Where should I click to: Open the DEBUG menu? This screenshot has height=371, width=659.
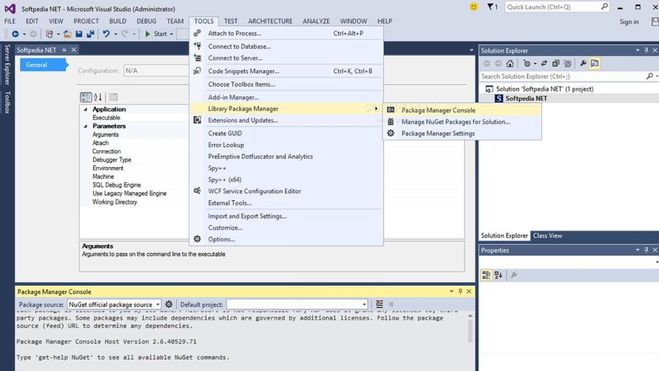point(146,21)
